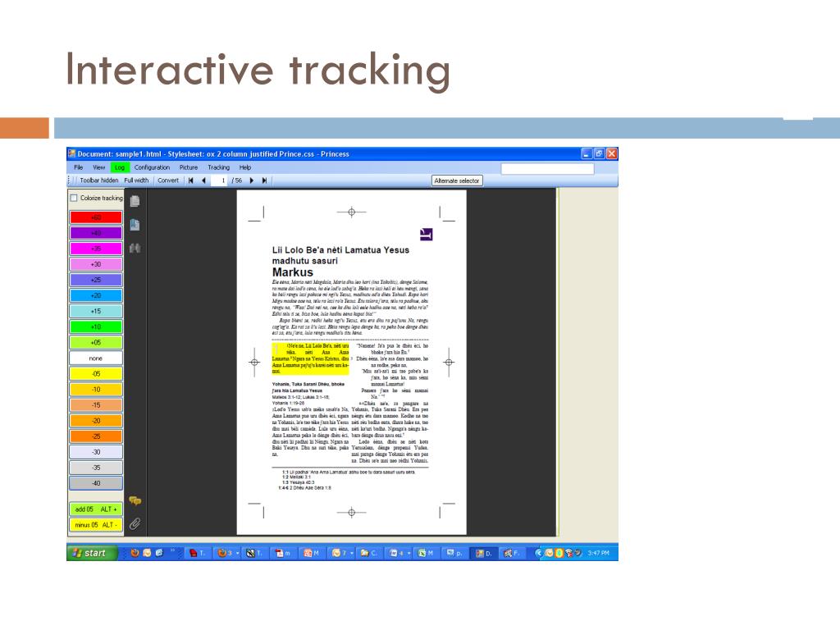Click the purple note icon on the page
Screen dimensions: 840x630
pos(427,234)
